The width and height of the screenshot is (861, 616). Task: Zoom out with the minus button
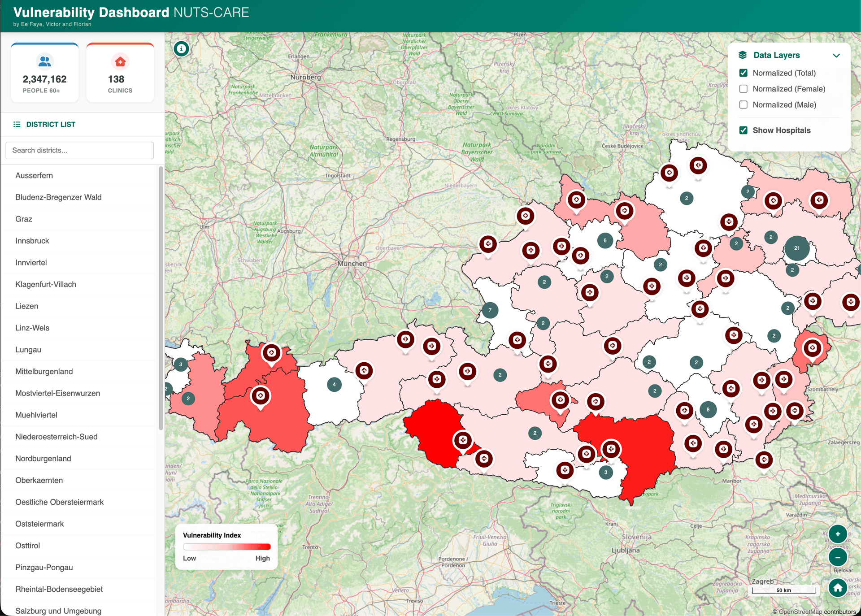point(837,557)
